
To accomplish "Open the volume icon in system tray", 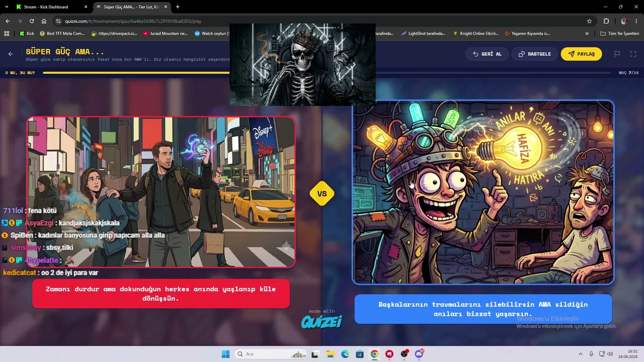I will (x=610, y=354).
